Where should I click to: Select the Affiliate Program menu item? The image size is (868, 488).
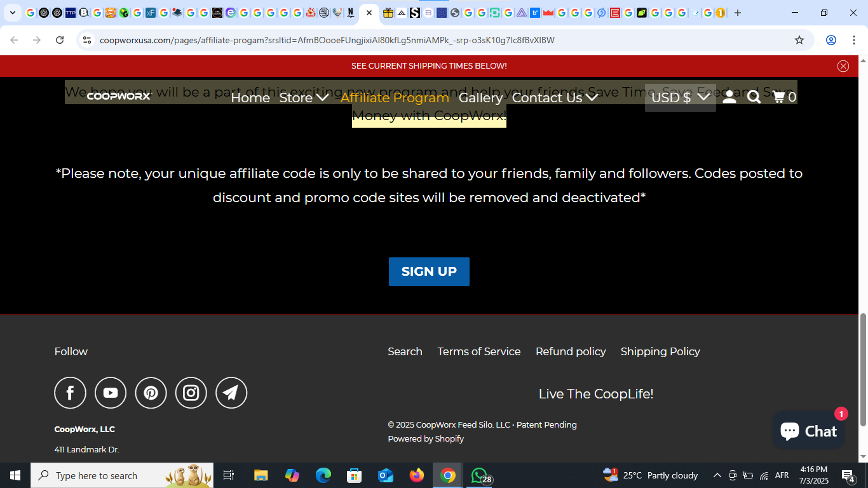395,97
